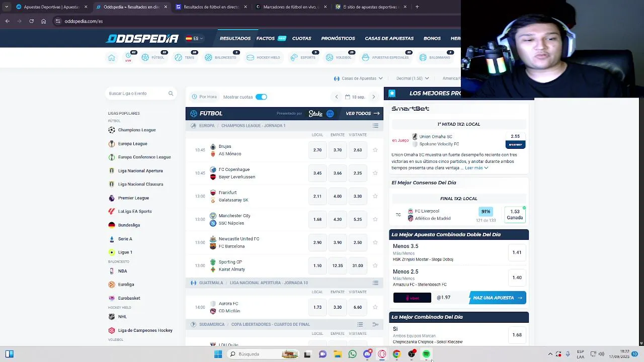Open Guatemala Liga Nacional table list icon
644x362 pixels.
click(375, 283)
